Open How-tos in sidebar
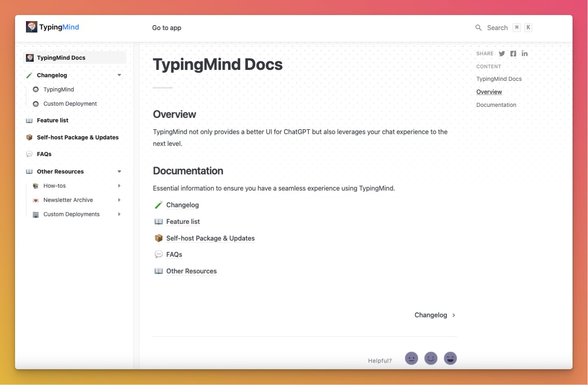This screenshot has width=588, height=385. (54, 186)
